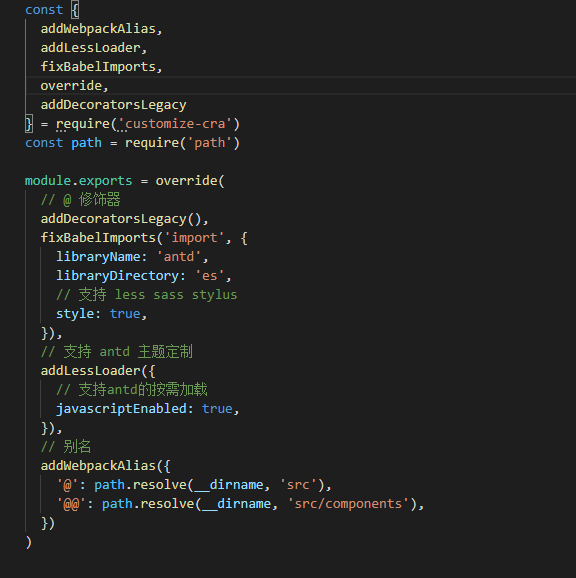Image resolution: width=576 pixels, height=578 pixels.
Task: Click "fixBabelImports('import', {" line
Action: (x=144, y=238)
